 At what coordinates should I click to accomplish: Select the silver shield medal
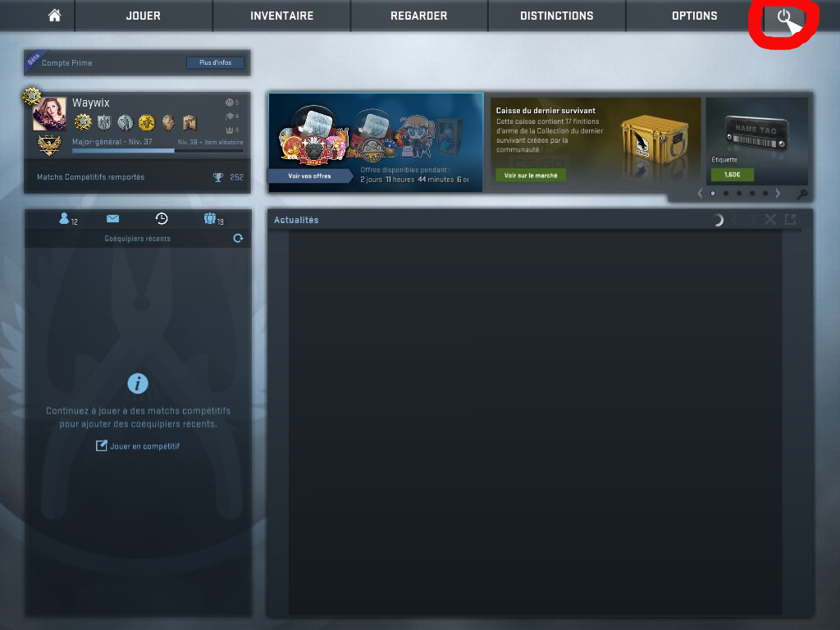point(104,123)
